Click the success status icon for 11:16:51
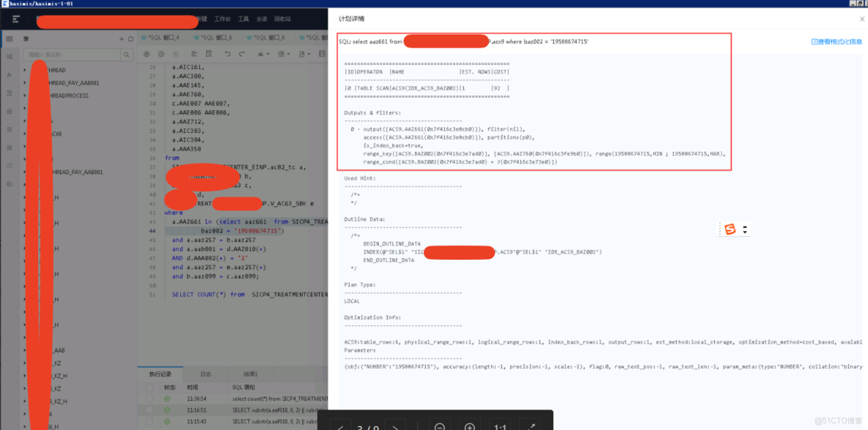This screenshot has width=868, height=430. (x=167, y=410)
